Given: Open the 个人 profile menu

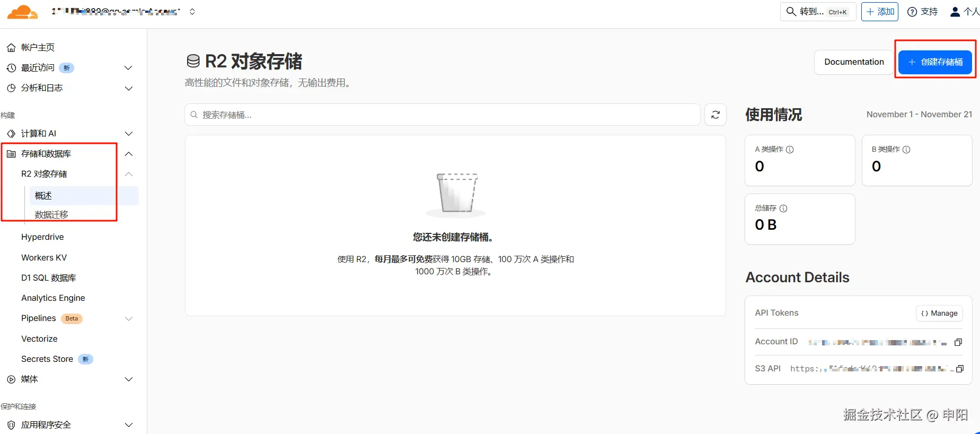Looking at the screenshot, I should (x=965, y=12).
